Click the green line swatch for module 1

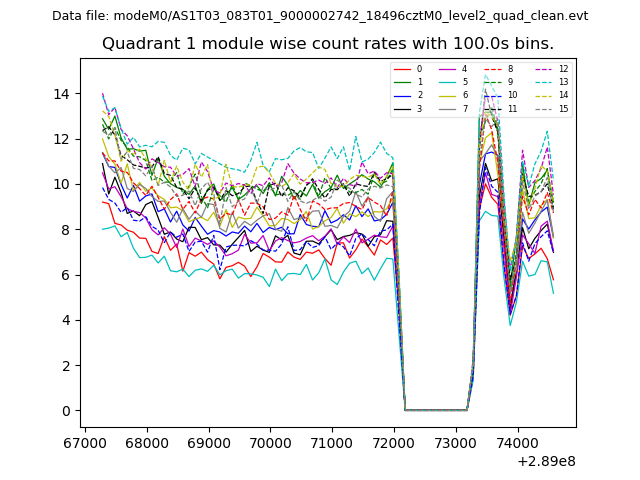(x=402, y=82)
